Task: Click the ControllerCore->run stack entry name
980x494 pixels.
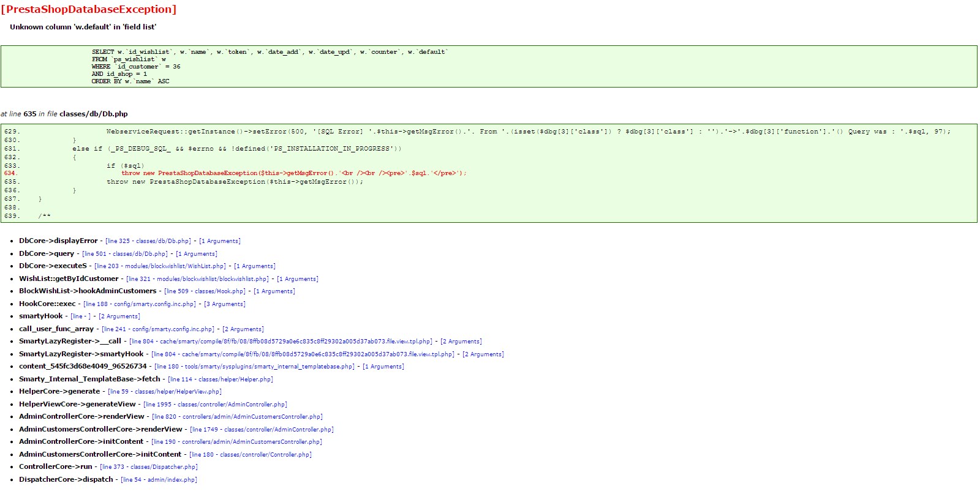Action: (x=56, y=467)
